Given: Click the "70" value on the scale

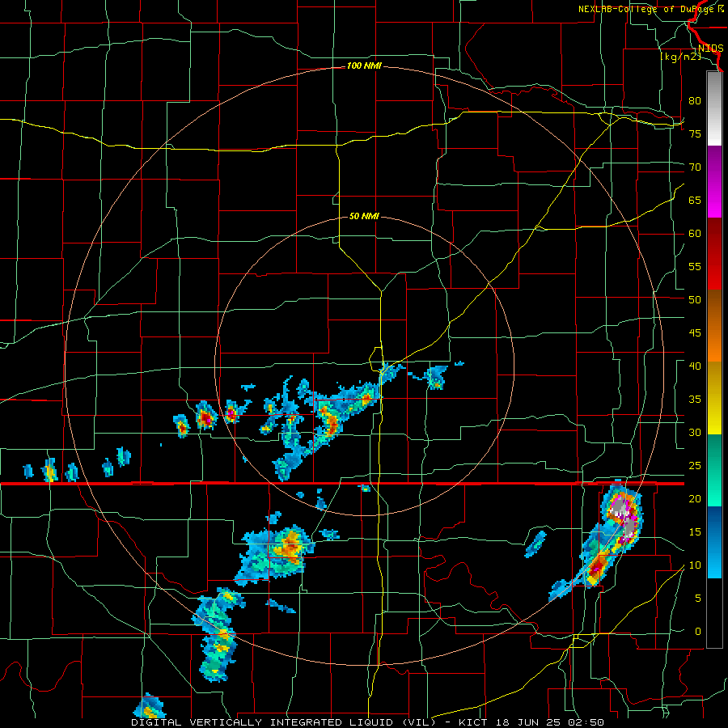Looking at the screenshot, I should (x=695, y=167).
